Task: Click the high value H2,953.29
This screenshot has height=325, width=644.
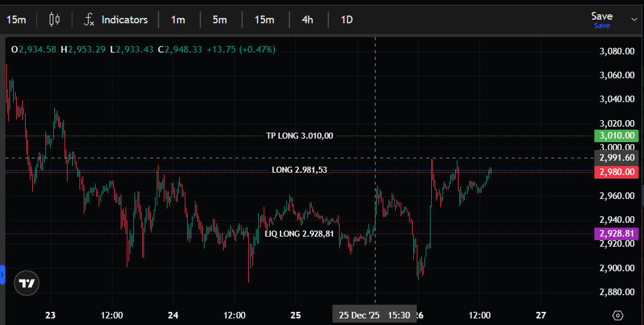Action: click(x=83, y=49)
